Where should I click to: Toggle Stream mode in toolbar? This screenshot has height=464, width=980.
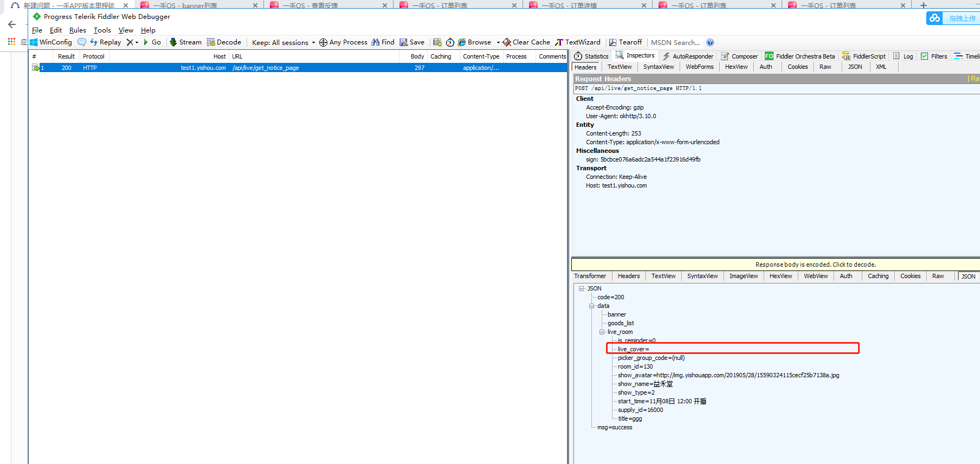[185, 42]
